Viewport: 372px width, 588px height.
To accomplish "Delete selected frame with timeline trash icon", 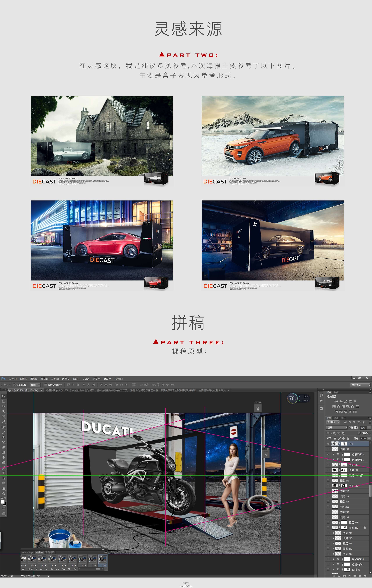I will point(75,569).
